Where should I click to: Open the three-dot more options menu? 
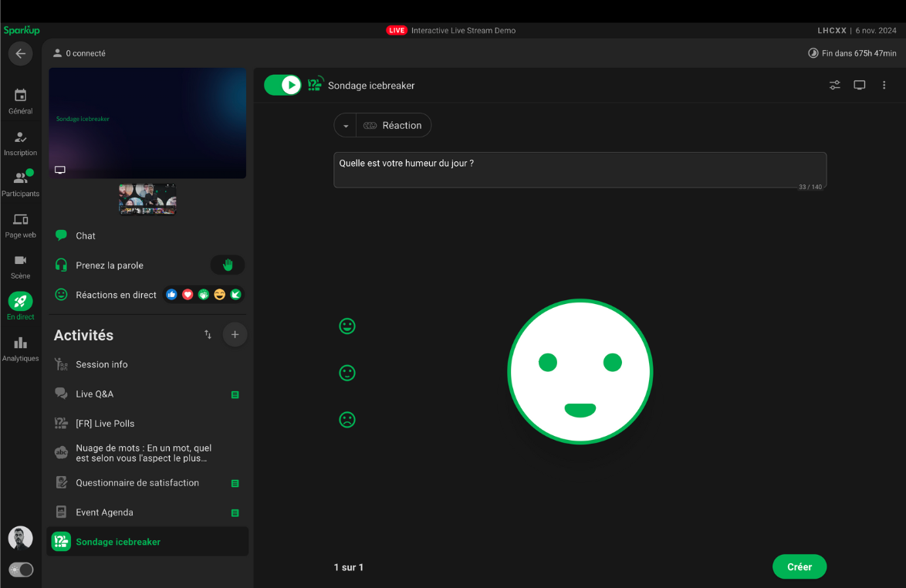click(884, 86)
